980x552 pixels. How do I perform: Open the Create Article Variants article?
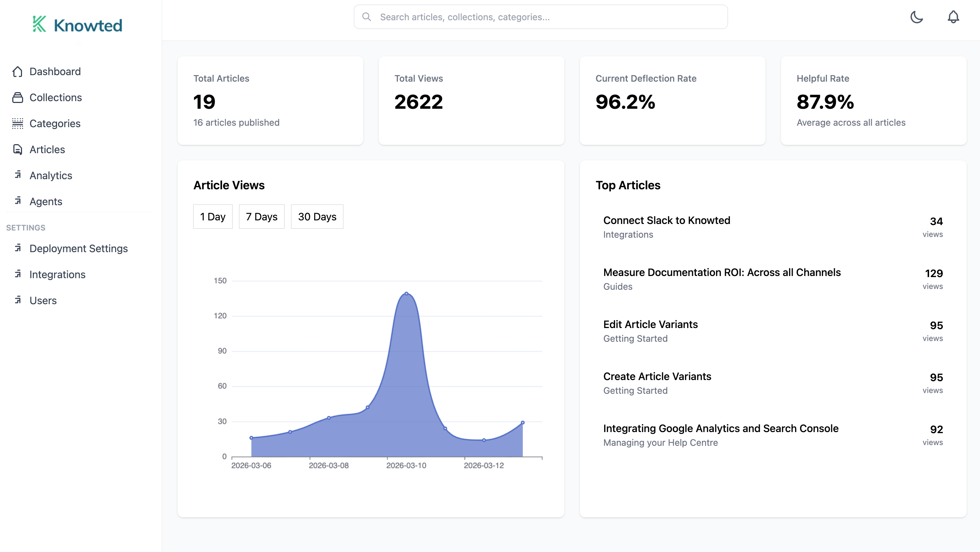pyautogui.click(x=657, y=376)
